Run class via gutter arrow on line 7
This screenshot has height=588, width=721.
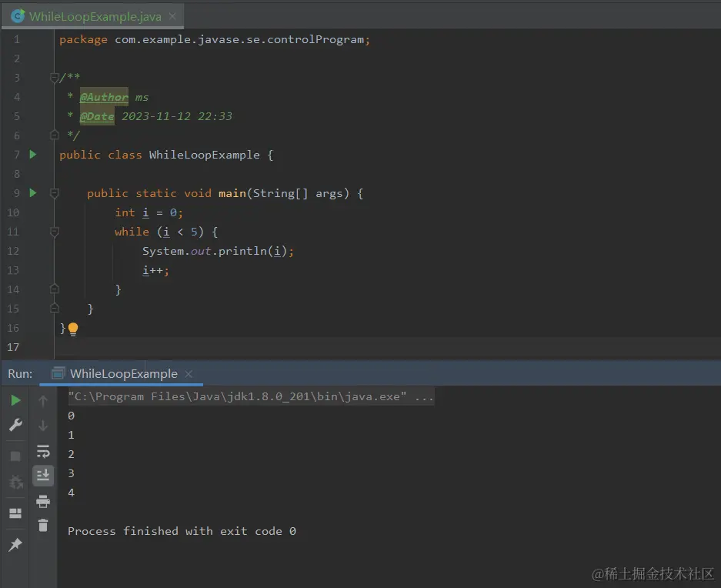pyautogui.click(x=32, y=155)
